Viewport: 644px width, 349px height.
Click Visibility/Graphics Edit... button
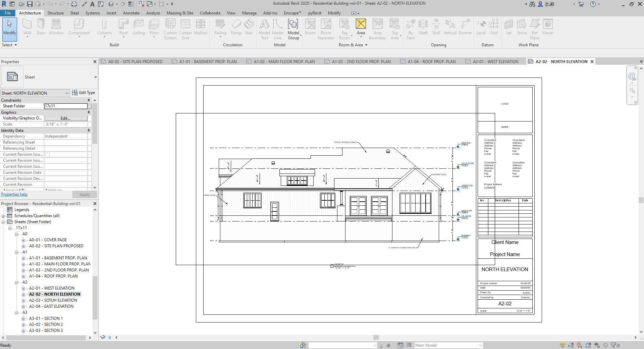tap(66, 118)
